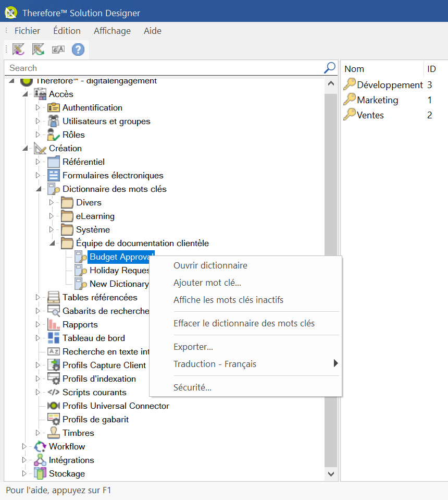Expand the Authentification node
This screenshot has width=448, height=500.
[38, 107]
